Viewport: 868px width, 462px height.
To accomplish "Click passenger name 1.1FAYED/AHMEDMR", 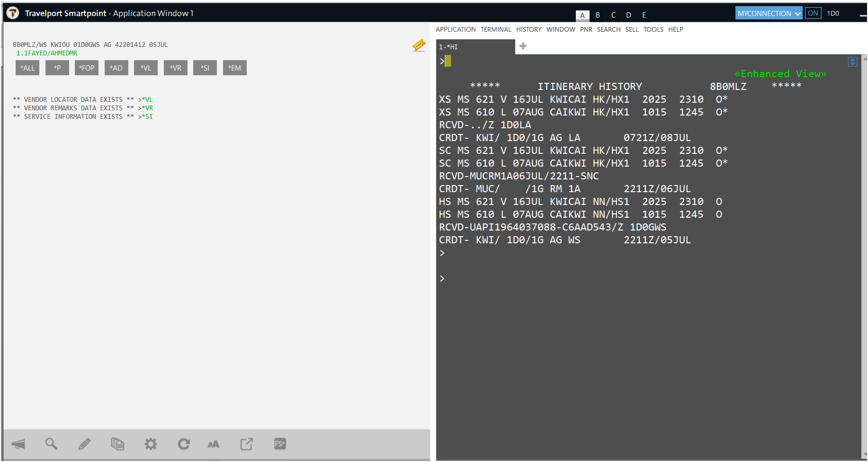I will 46,53.
